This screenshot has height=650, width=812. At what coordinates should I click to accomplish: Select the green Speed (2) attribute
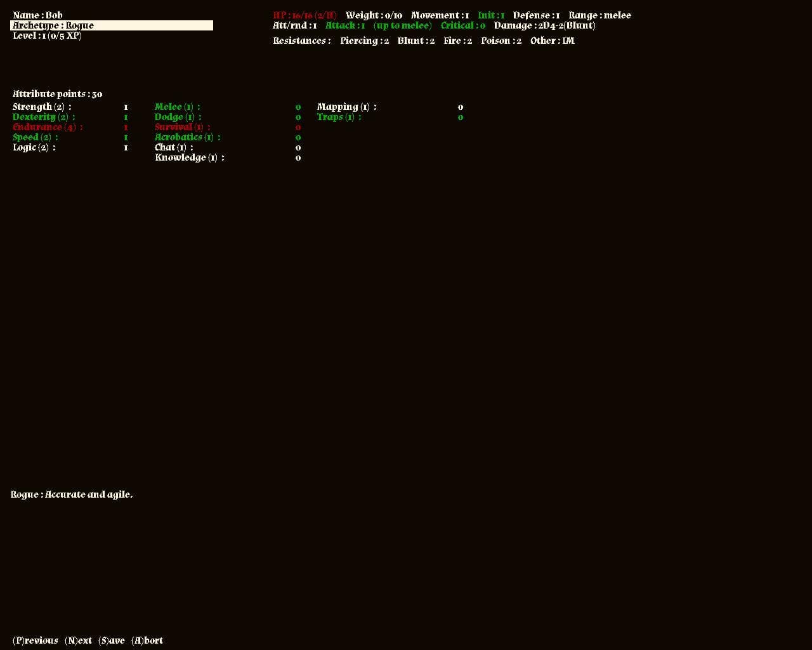point(36,137)
